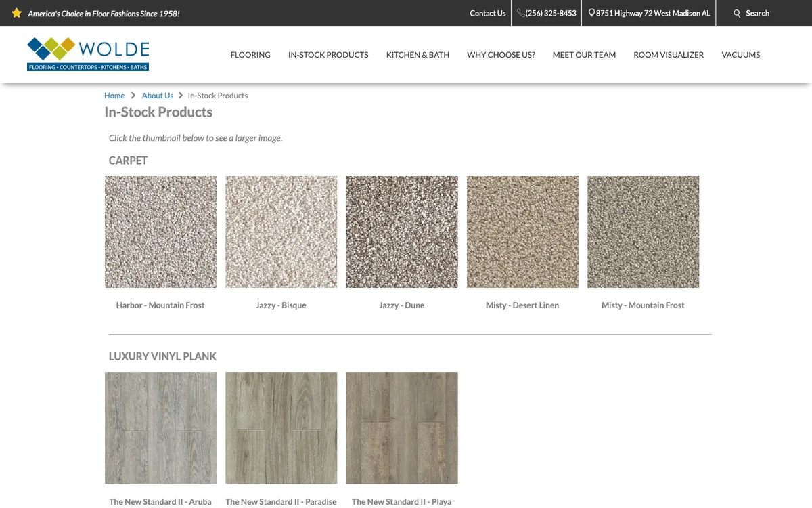Click the location pin icon beside address
Image resolution: width=812 pixels, height=508 pixels.
[x=591, y=13]
